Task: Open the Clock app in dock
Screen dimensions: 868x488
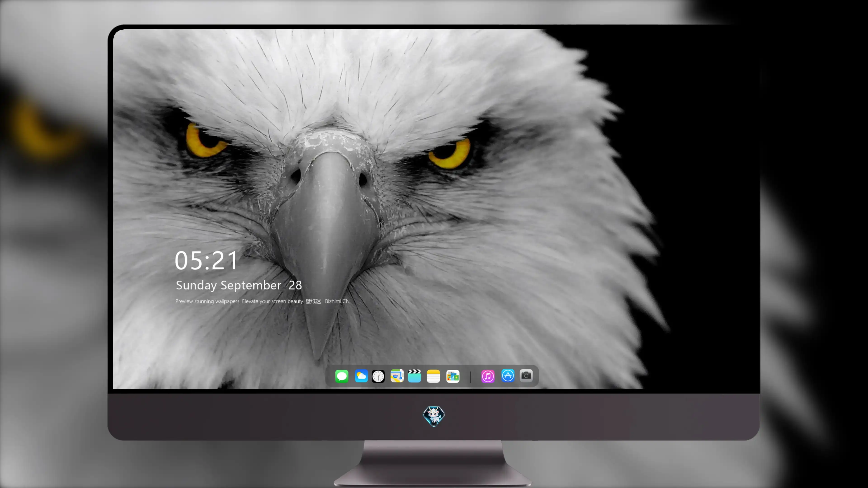Action: [378, 376]
